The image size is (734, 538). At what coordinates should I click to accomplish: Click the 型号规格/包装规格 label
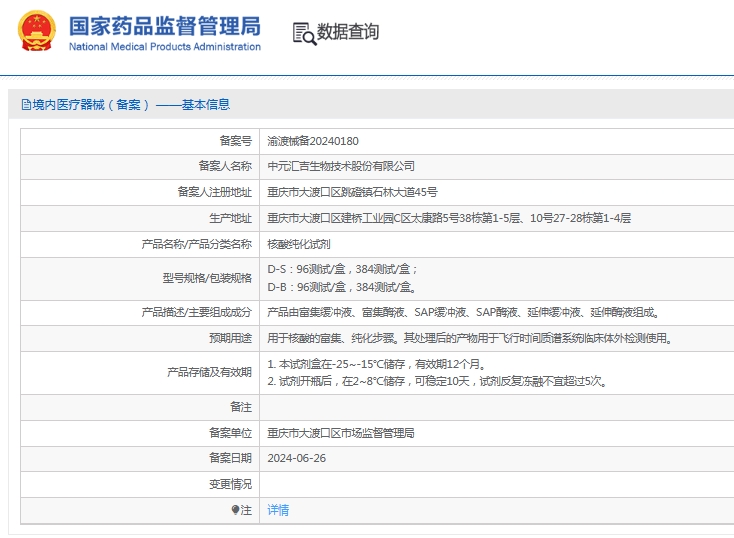[207, 278]
